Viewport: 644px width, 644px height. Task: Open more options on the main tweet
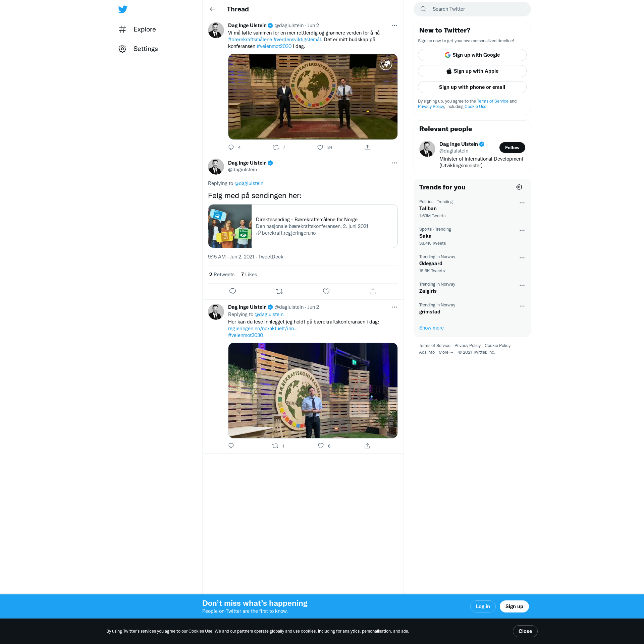(x=394, y=163)
